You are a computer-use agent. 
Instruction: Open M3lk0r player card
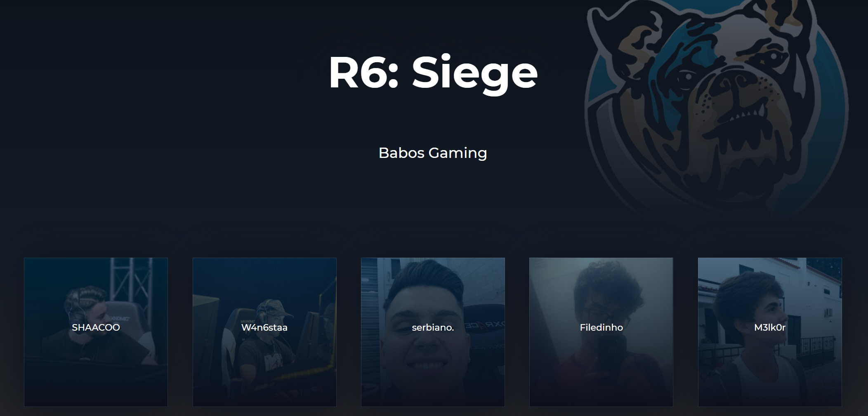point(770,332)
